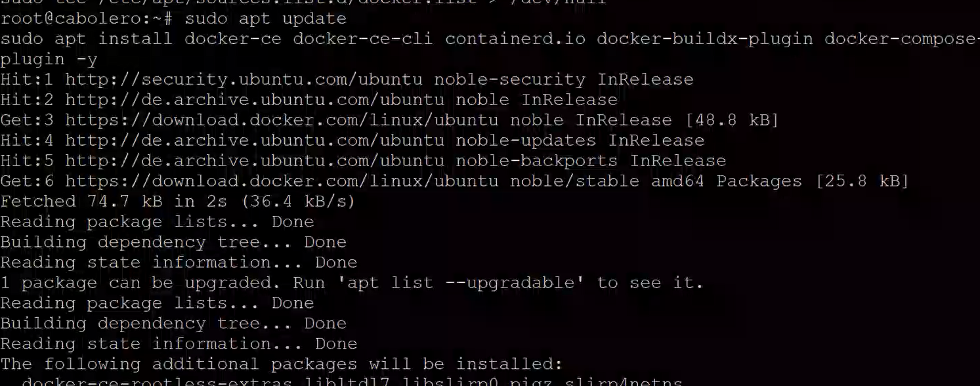Click 'The following additional packages' line
This screenshot has height=386, width=980.
[x=281, y=364]
